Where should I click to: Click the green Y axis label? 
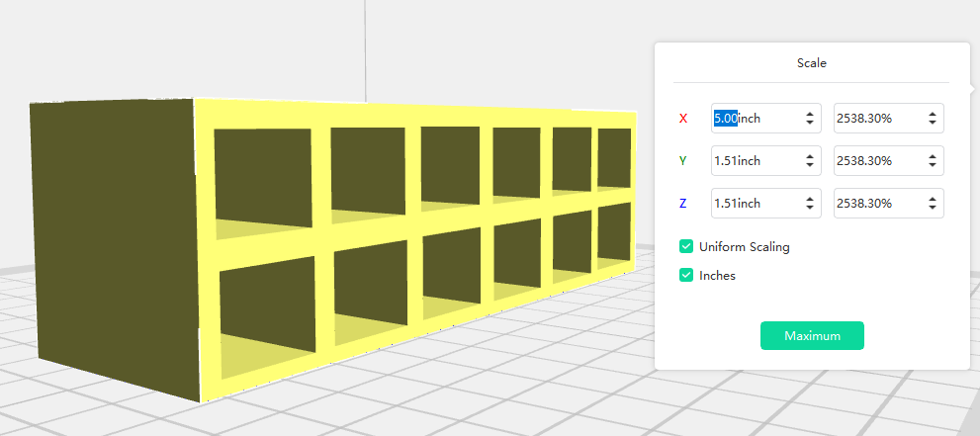(x=683, y=161)
